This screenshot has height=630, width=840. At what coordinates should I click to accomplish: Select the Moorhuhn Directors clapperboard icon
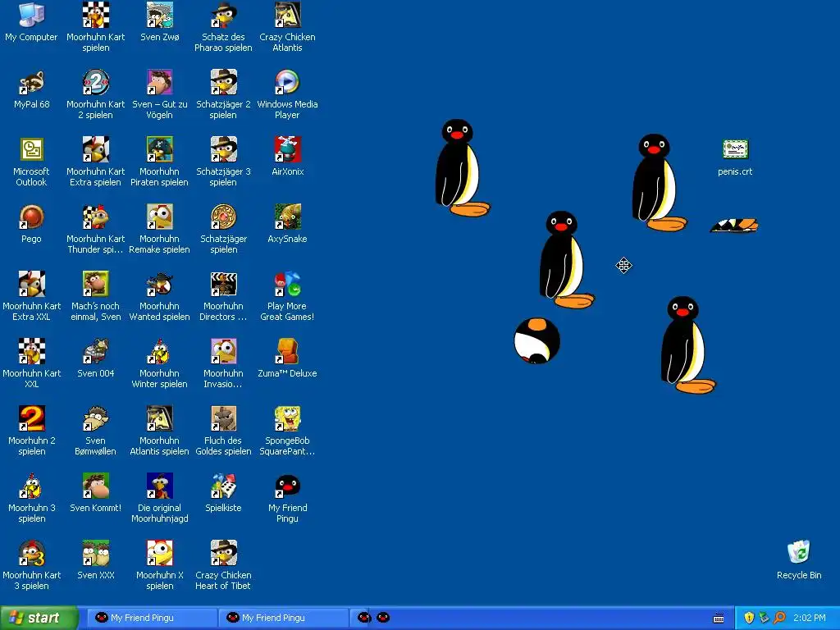(x=223, y=284)
